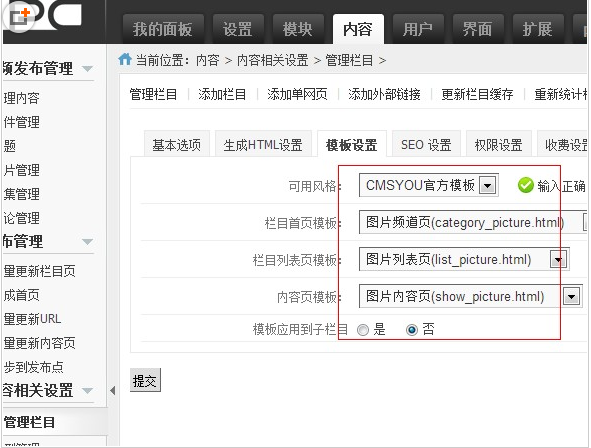This screenshot has width=591, height=448.
Task: Open the 用户 top menu
Action: (x=418, y=29)
